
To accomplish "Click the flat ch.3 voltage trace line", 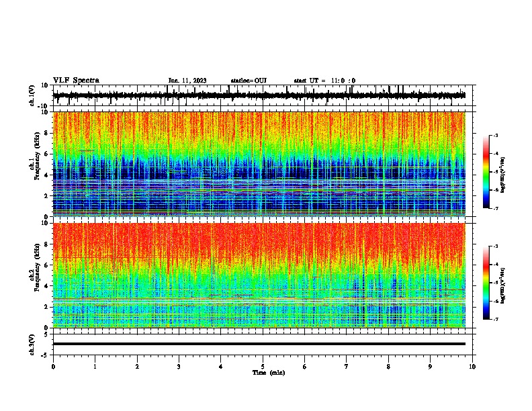I will (x=259, y=344).
